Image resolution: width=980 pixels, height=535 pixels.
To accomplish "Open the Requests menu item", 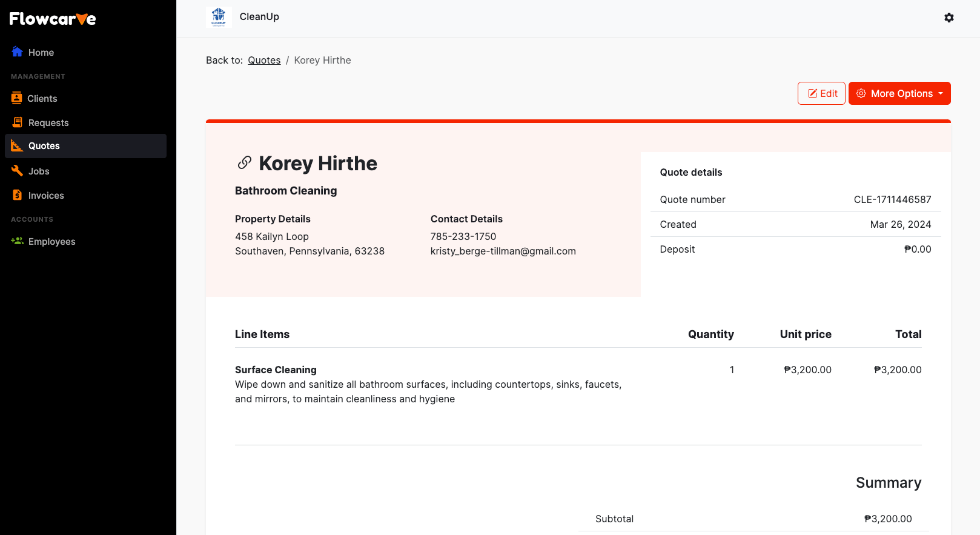I will point(85,122).
